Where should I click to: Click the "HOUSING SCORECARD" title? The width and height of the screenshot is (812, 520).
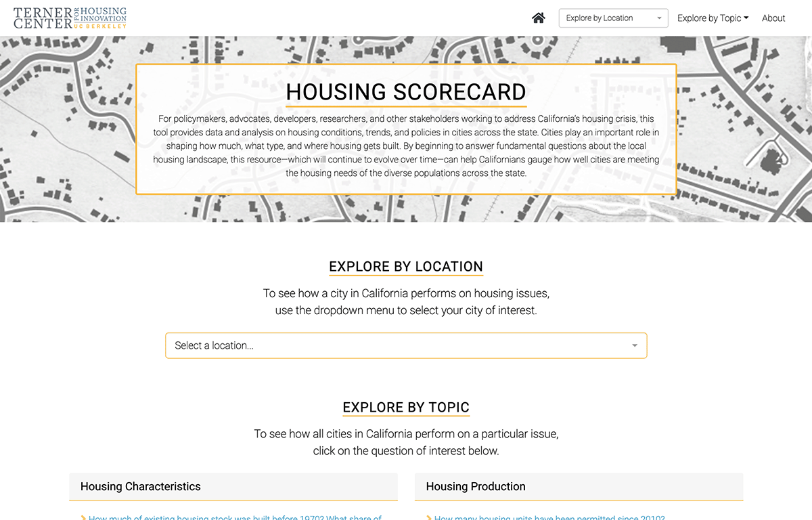tap(406, 92)
